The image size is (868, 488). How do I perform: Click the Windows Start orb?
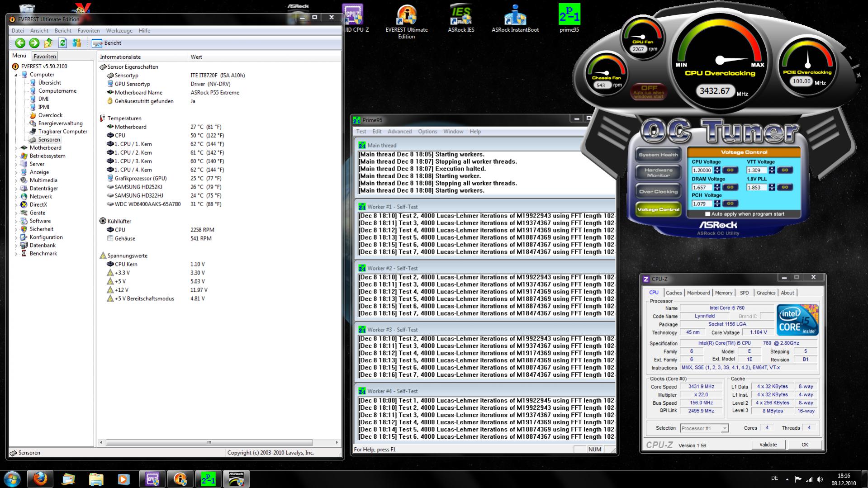coord(12,479)
